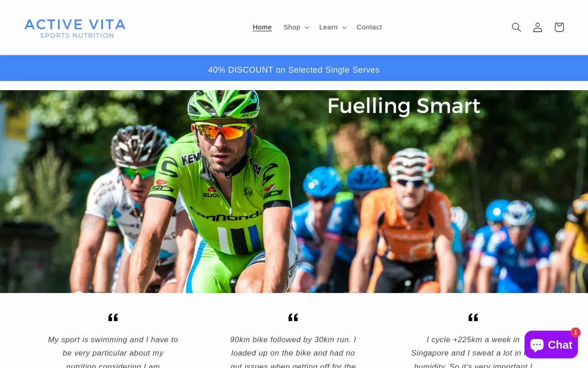Open the Shopify Chat widget

551,345
